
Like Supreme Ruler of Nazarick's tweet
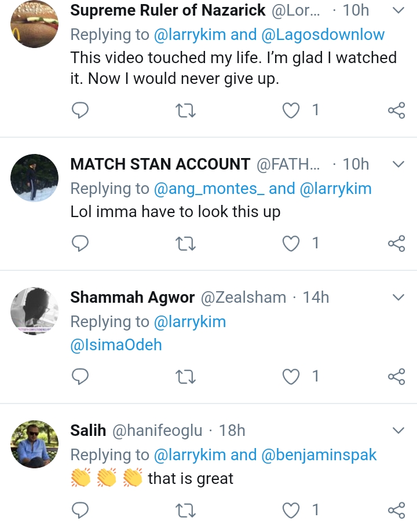click(x=291, y=110)
